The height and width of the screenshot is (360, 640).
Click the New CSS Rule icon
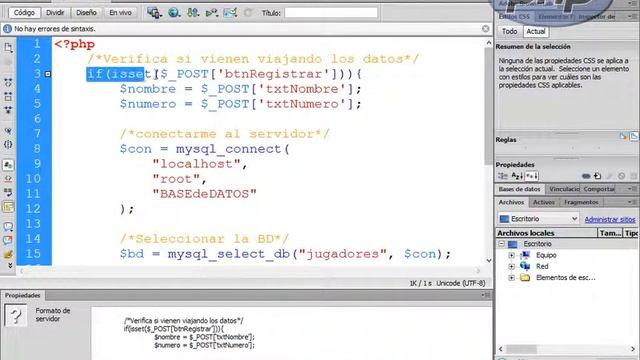tap(598, 176)
